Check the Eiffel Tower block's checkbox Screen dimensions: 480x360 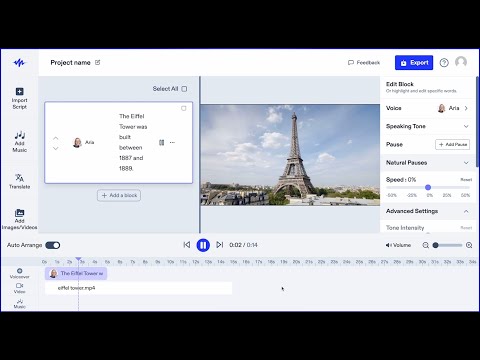click(x=184, y=108)
